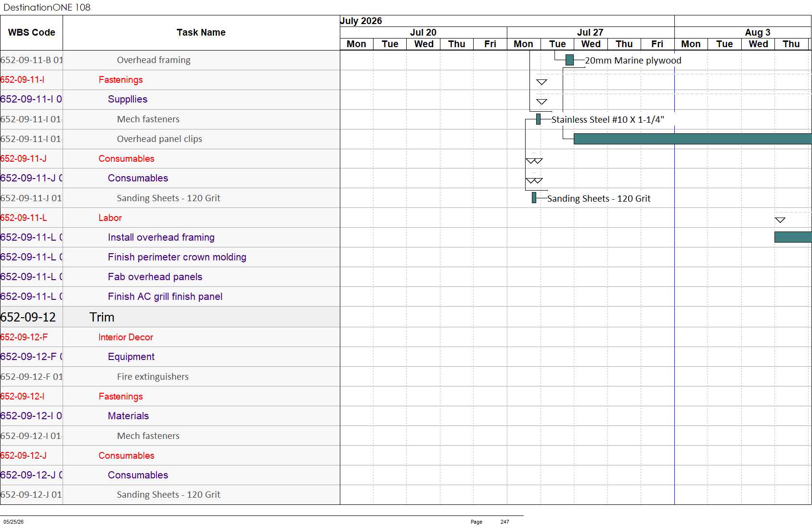Click WBS code 652-09-11-J
Image resolution: width=812 pixels, height=528 pixels.
tap(24, 159)
